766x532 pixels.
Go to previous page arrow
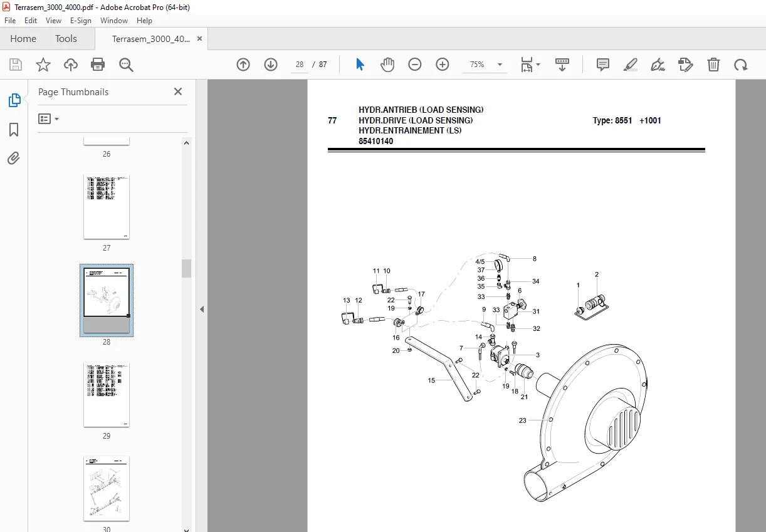click(243, 65)
